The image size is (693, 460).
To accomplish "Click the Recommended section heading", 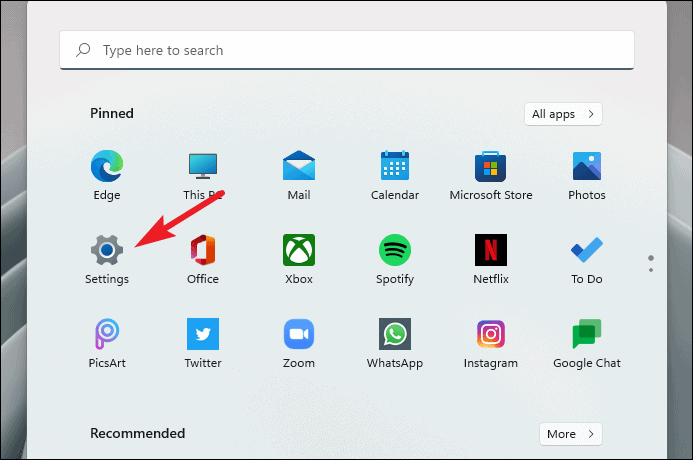I will pyautogui.click(x=137, y=433).
